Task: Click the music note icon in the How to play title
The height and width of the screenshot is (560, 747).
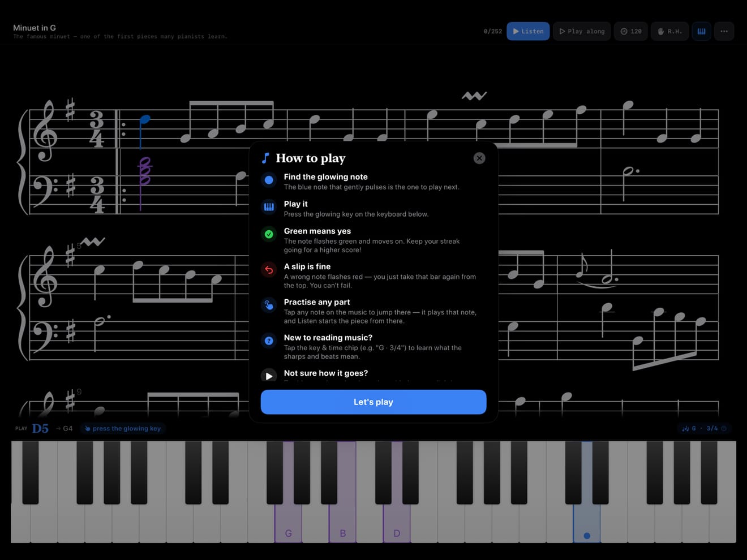Action: [x=265, y=158]
